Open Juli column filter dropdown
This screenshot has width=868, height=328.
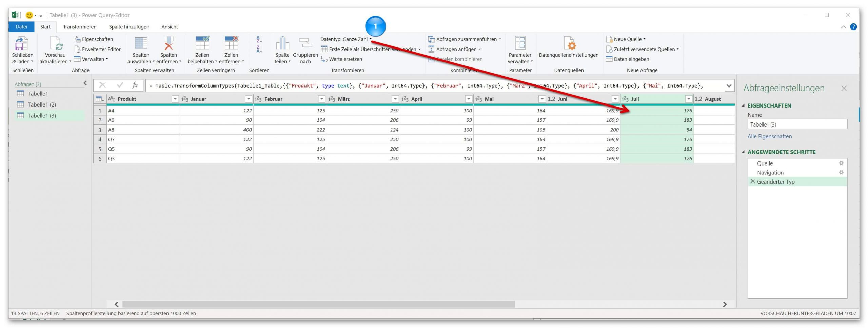click(689, 99)
